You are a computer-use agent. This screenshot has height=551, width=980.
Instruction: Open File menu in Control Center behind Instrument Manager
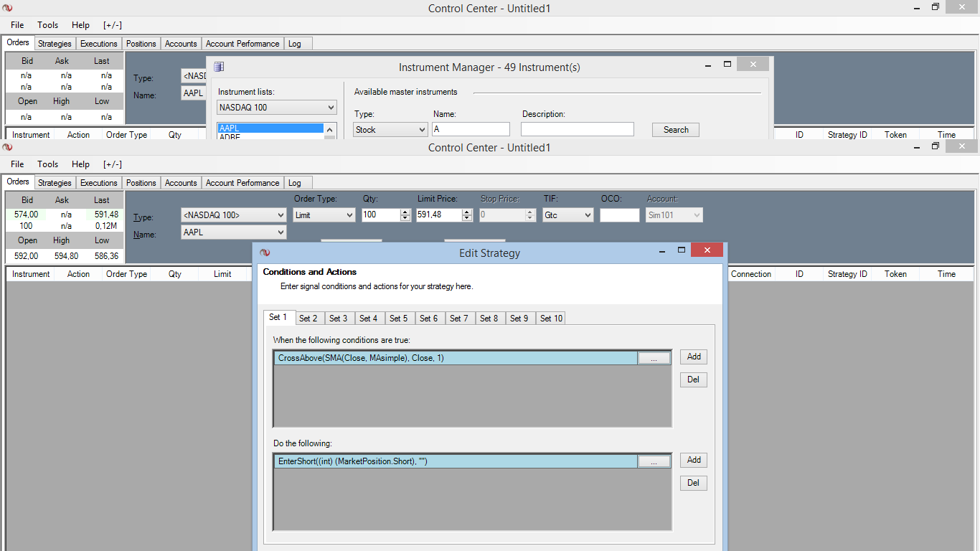[17, 25]
